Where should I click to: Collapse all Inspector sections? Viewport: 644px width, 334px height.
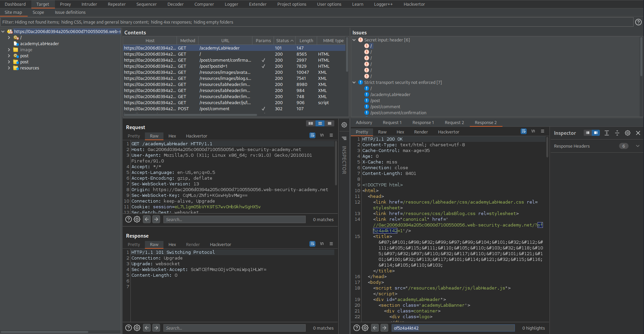tap(617, 133)
